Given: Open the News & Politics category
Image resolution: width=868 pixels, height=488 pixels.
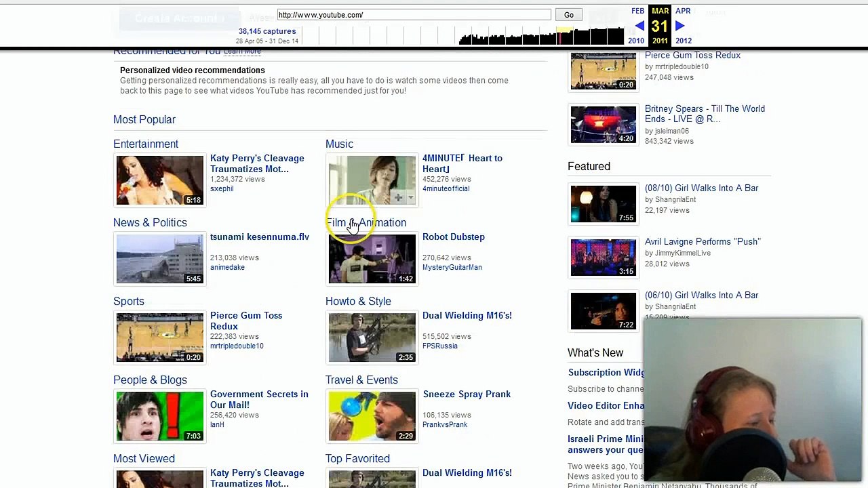Looking at the screenshot, I should tap(150, 222).
